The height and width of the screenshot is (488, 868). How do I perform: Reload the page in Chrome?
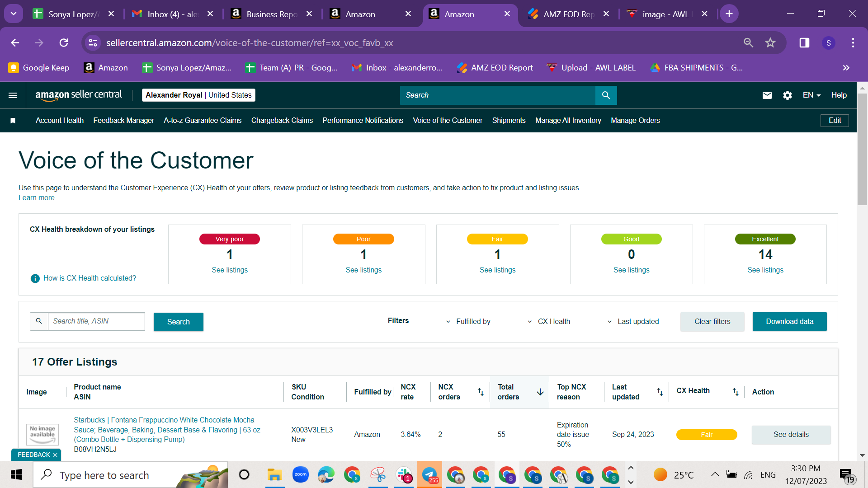click(64, 42)
